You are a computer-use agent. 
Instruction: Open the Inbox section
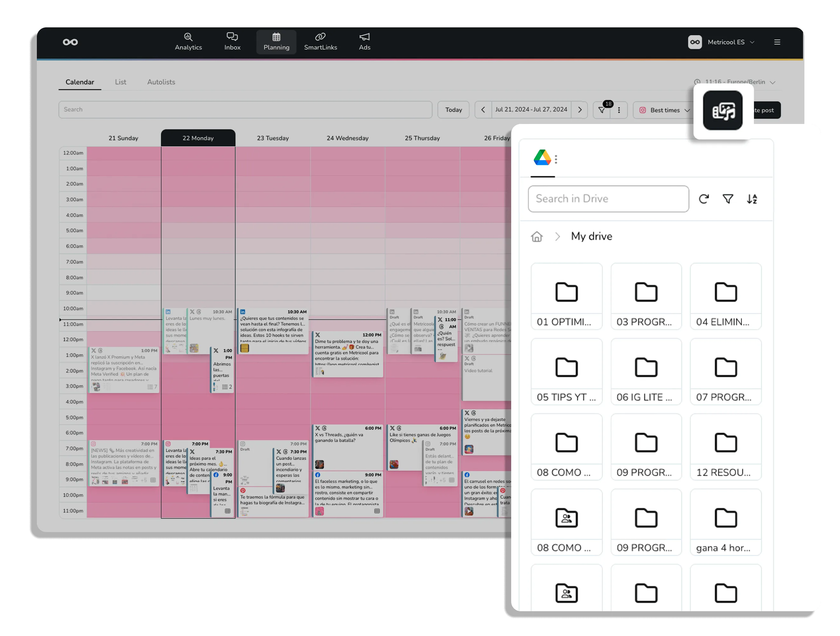[x=232, y=42]
